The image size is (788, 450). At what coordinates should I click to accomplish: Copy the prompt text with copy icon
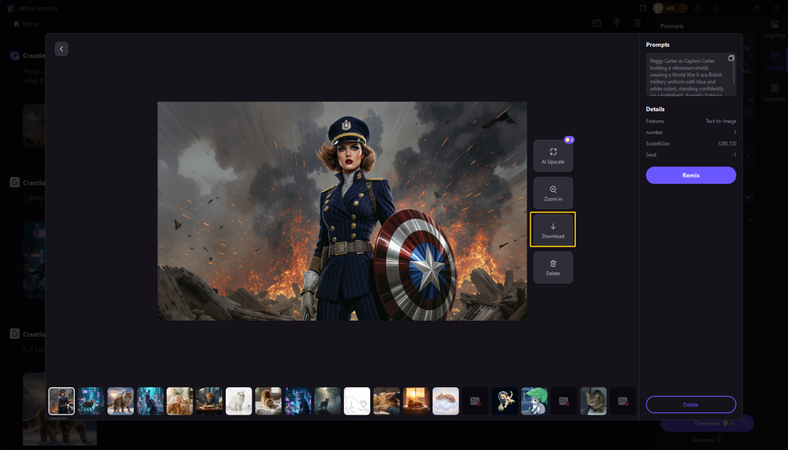(731, 58)
